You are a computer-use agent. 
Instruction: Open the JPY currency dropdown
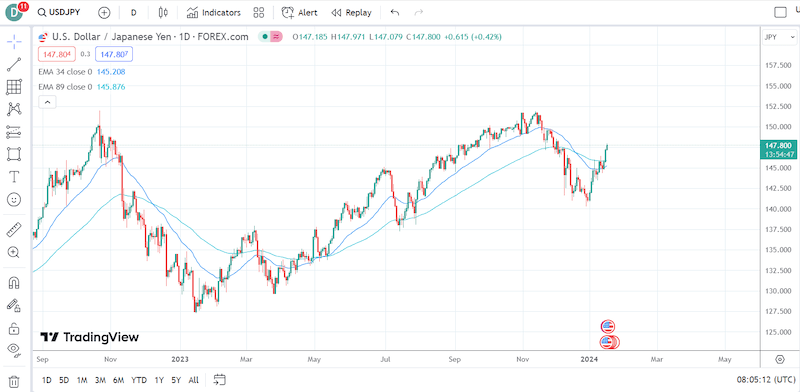(x=779, y=37)
